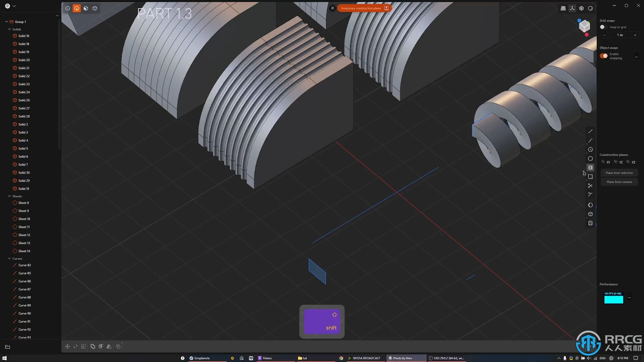The width and height of the screenshot is (644, 362).
Task: Click Plane from camera button
Action: pyautogui.click(x=619, y=182)
